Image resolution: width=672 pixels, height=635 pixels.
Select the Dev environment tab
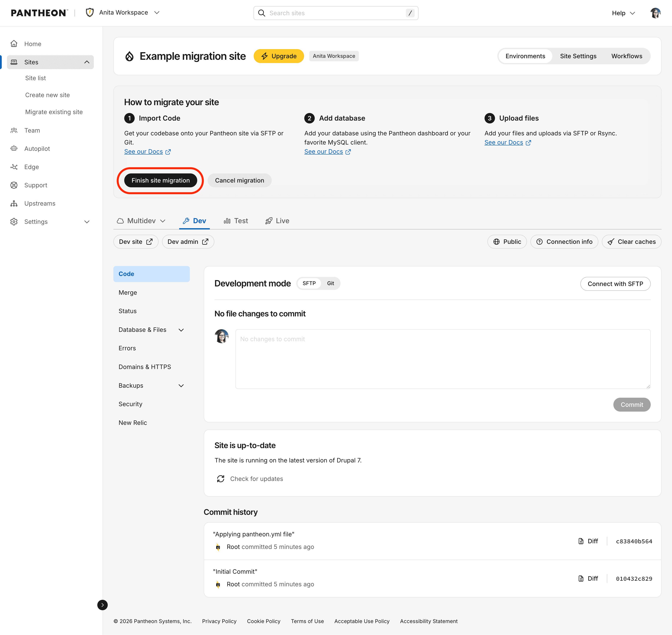[194, 221]
